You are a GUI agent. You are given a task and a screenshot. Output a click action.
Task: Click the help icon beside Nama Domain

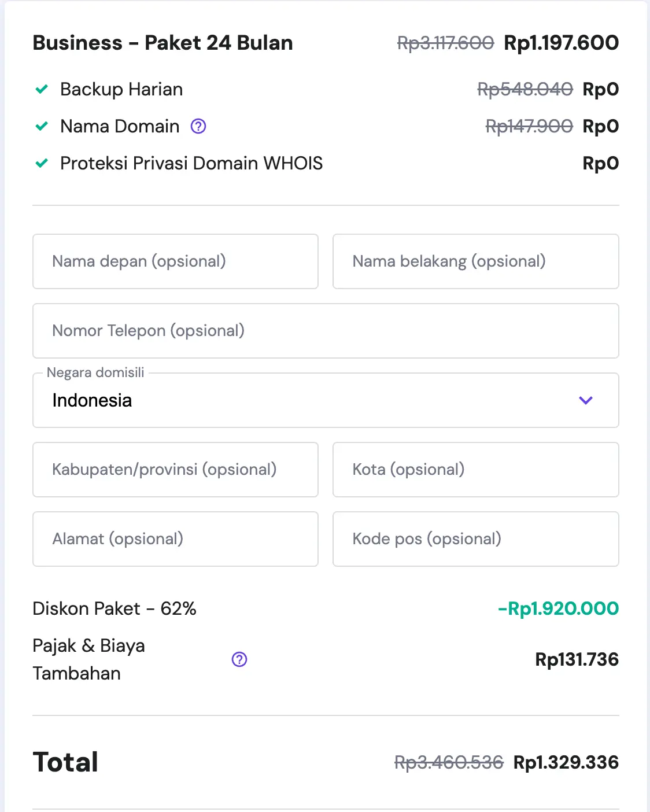click(198, 126)
